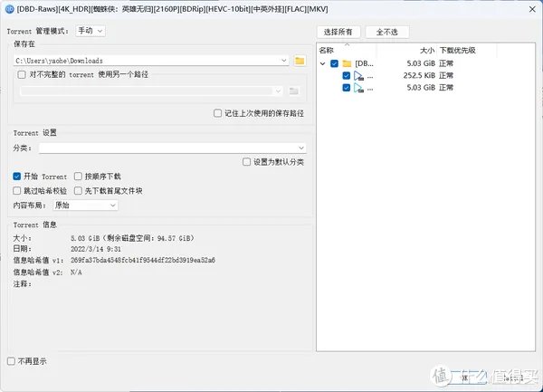
Task: Click the 5.03 GiB remaining disk space text
Action: point(132,238)
